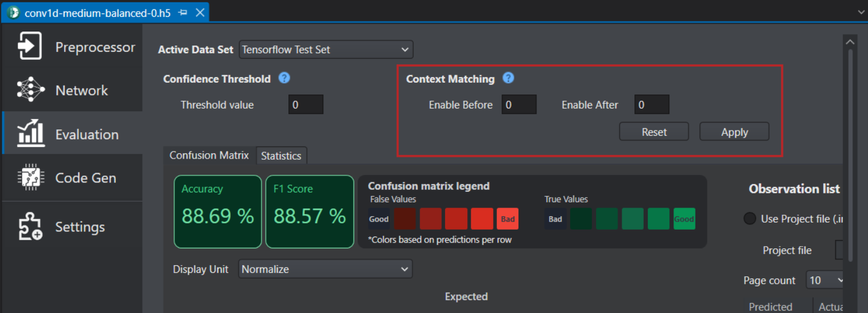This screenshot has height=313, width=868.
Task: Click the Confidence Threshold help icon
Action: click(284, 78)
